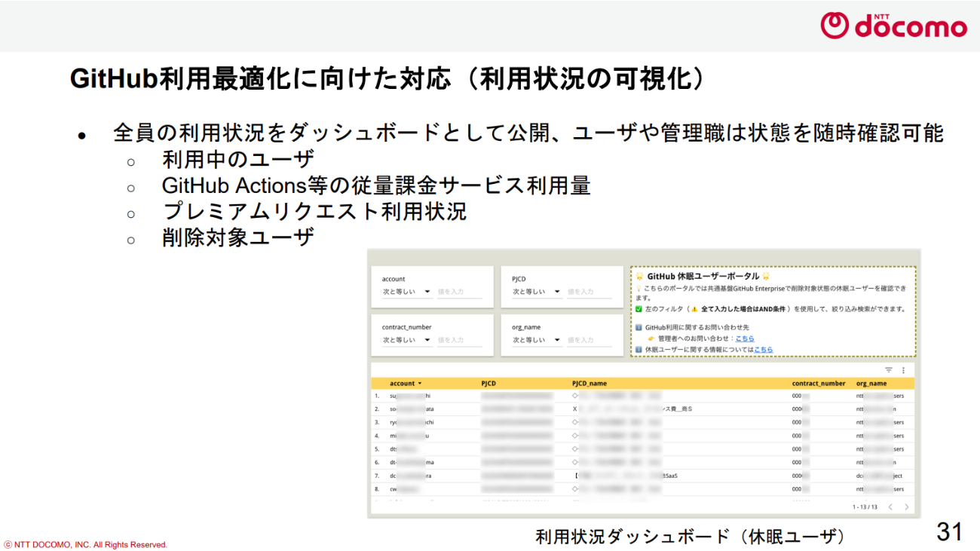Expand the org_name filter condition dropdown

click(x=537, y=340)
